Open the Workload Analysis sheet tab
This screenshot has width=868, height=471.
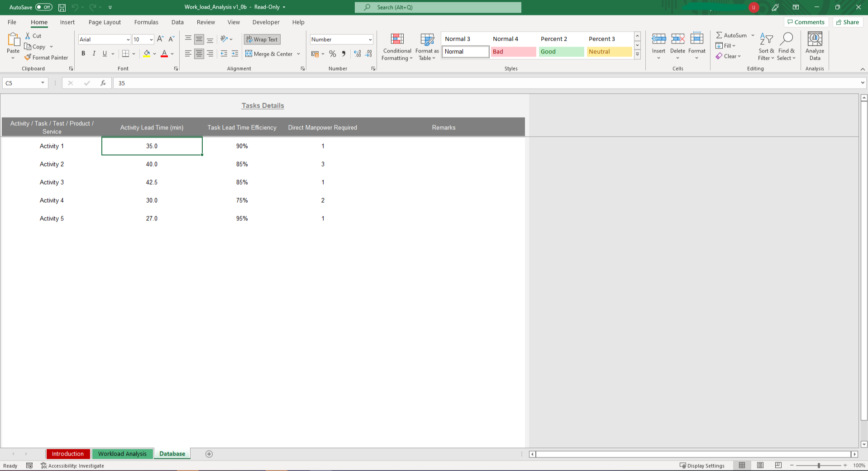coord(122,454)
